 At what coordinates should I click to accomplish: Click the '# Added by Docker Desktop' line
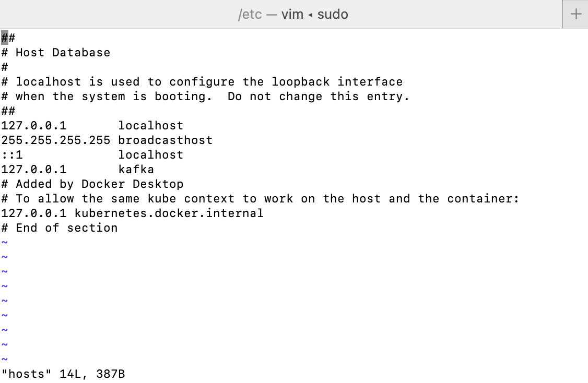click(92, 184)
